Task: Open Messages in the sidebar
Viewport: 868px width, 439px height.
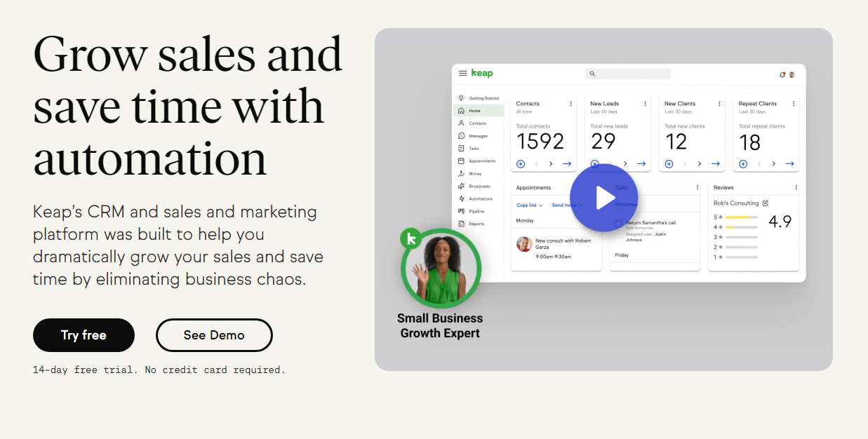Action: (x=479, y=136)
